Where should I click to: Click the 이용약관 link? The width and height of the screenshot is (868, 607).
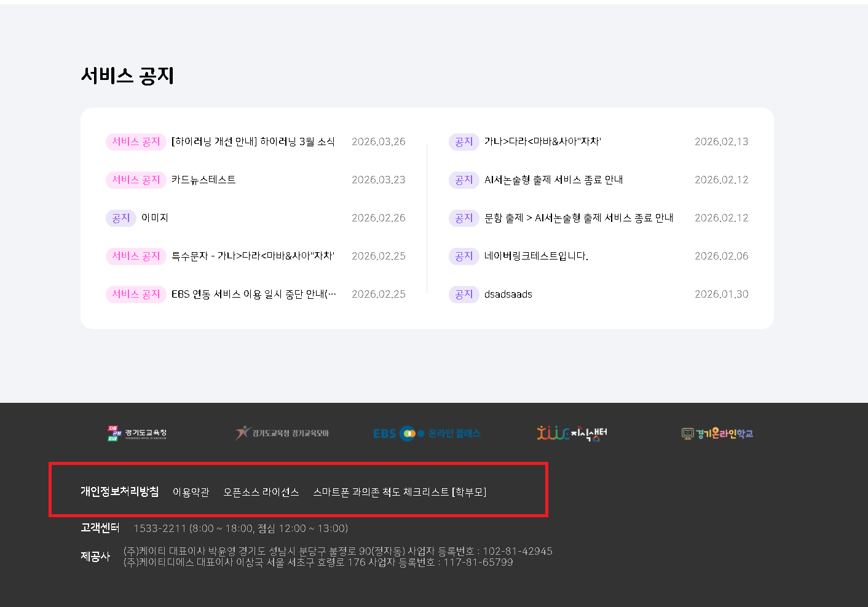191,492
